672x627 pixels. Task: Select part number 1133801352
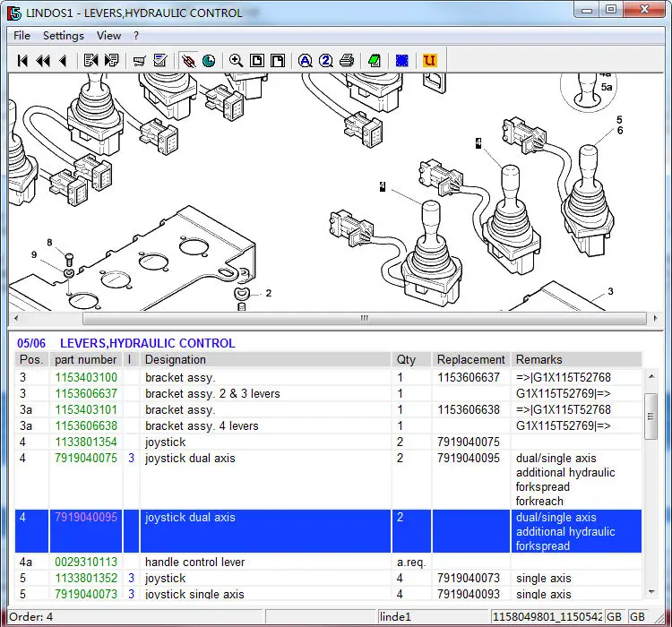86,578
